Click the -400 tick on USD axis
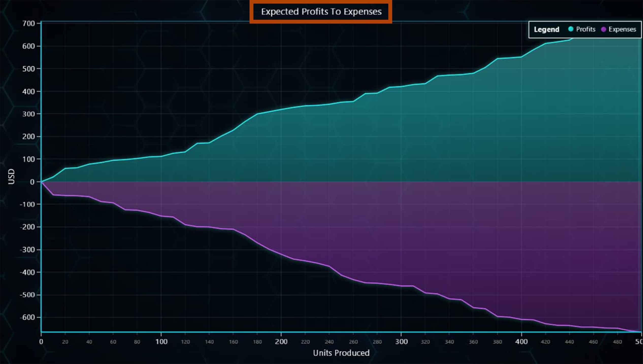The height and width of the screenshot is (364, 643). (27, 272)
